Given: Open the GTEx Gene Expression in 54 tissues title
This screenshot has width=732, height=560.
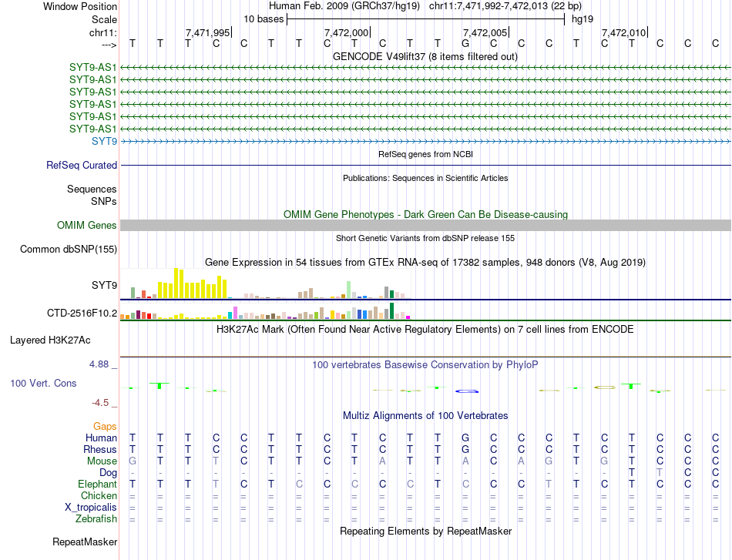Looking at the screenshot, I should click(425, 262).
